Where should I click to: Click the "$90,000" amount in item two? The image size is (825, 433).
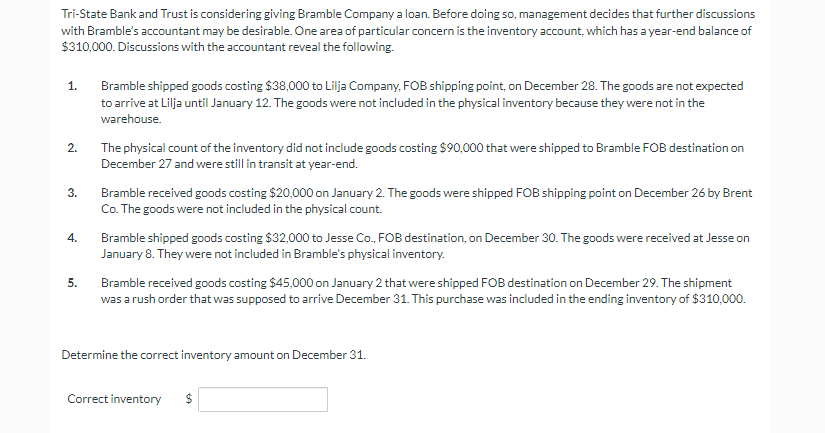[461, 148]
